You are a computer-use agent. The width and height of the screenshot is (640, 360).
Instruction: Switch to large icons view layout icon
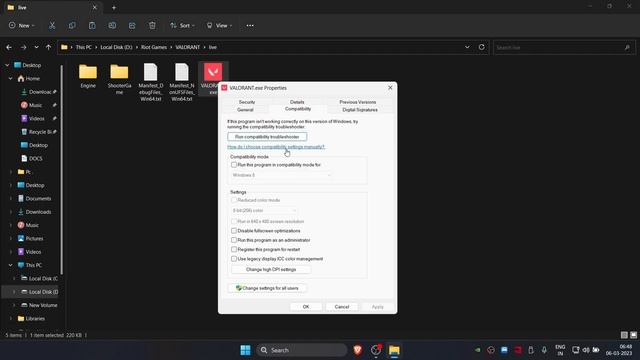click(633, 335)
